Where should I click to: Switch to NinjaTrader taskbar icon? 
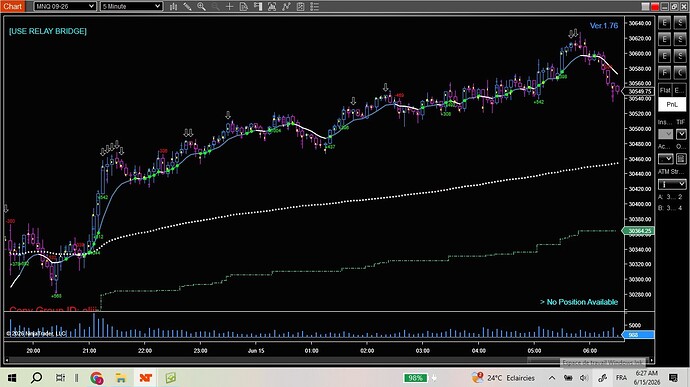[x=145, y=378]
